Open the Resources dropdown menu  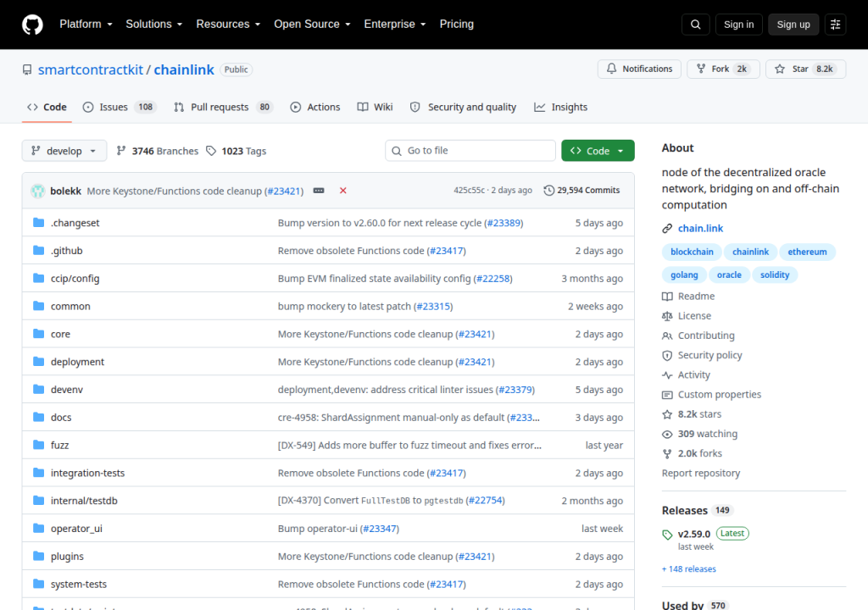(228, 25)
